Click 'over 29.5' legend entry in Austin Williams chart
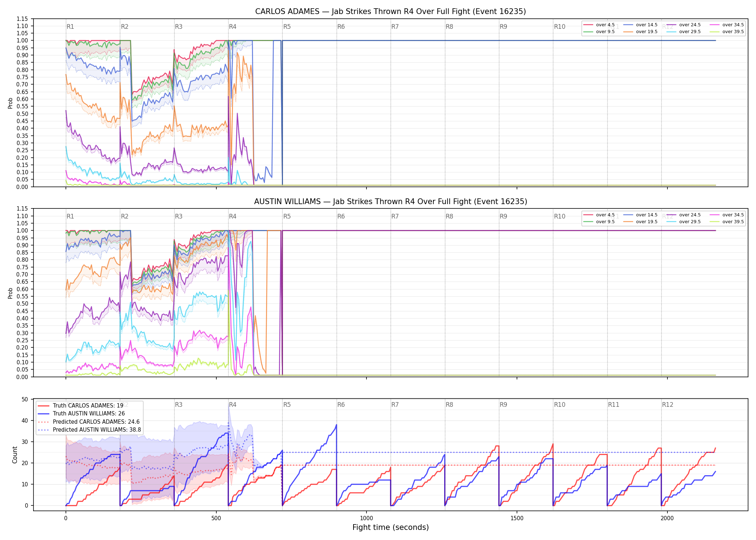 tap(684, 222)
